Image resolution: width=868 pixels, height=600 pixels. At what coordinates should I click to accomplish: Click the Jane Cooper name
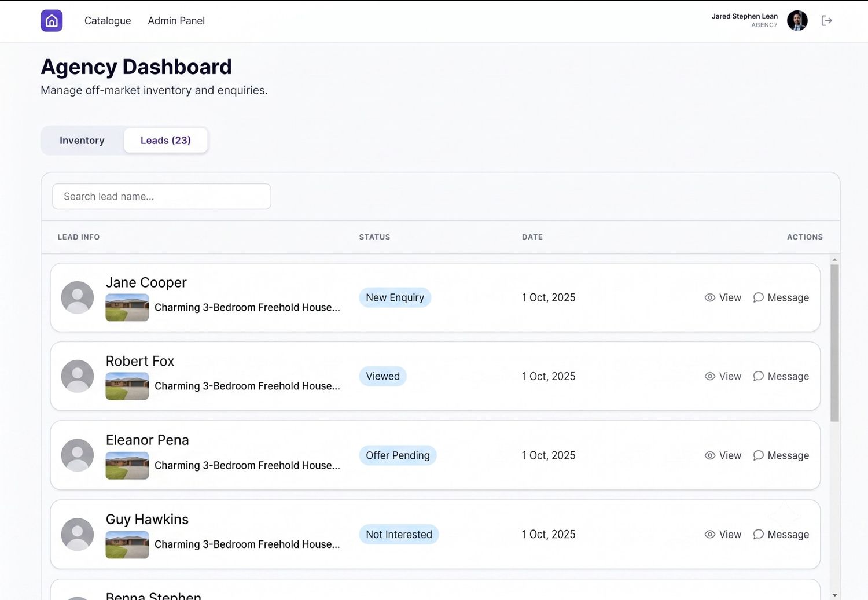click(146, 282)
